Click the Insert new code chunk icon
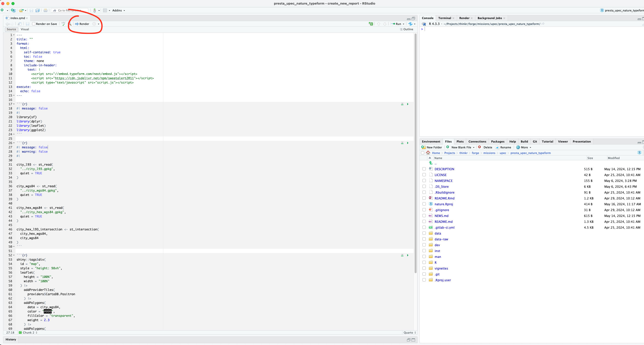 pos(371,24)
